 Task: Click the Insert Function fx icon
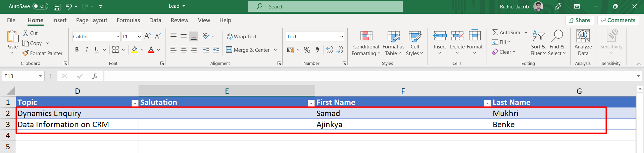coord(95,76)
